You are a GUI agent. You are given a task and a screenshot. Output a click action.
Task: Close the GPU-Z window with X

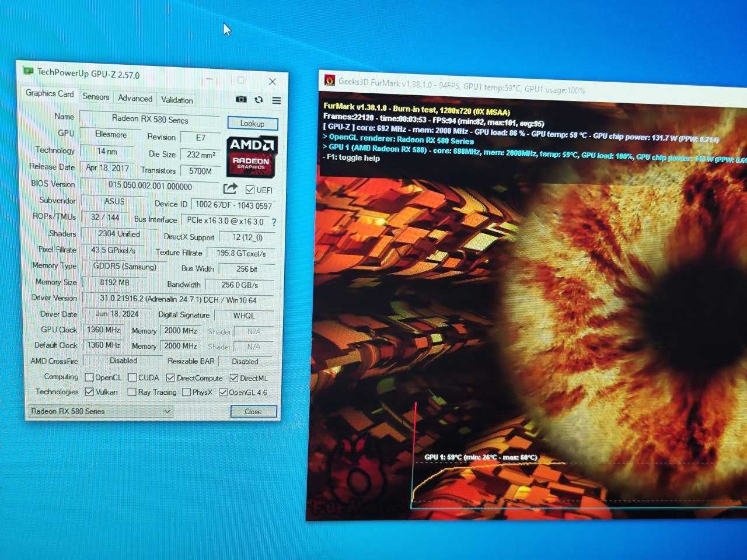(273, 81)
